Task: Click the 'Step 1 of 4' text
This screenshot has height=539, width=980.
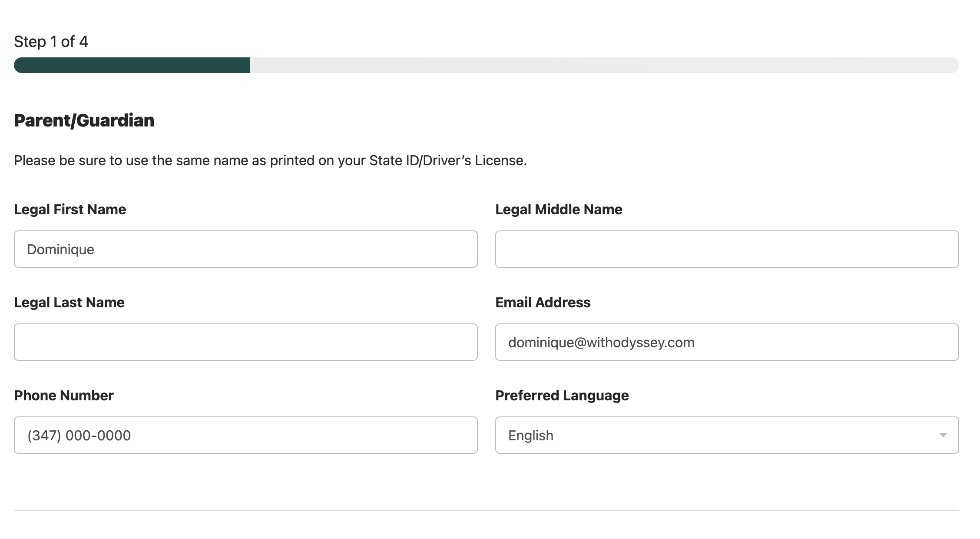Action: pos(51,42)
